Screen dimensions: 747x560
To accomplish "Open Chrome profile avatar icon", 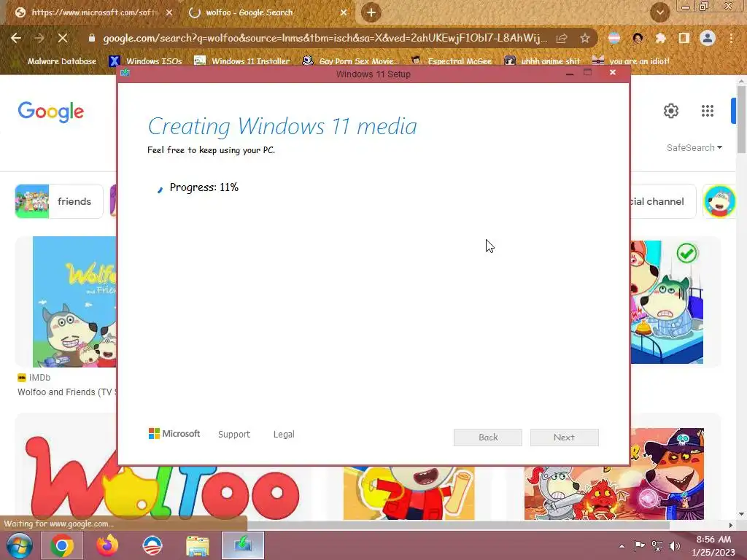I will (708, 38).
